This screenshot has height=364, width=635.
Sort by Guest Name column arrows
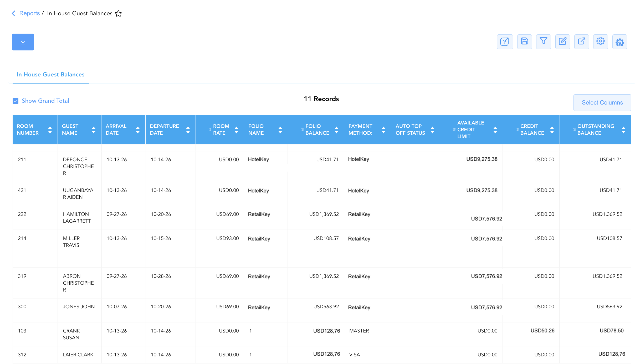pyautogui.click(x=94, y=130)
